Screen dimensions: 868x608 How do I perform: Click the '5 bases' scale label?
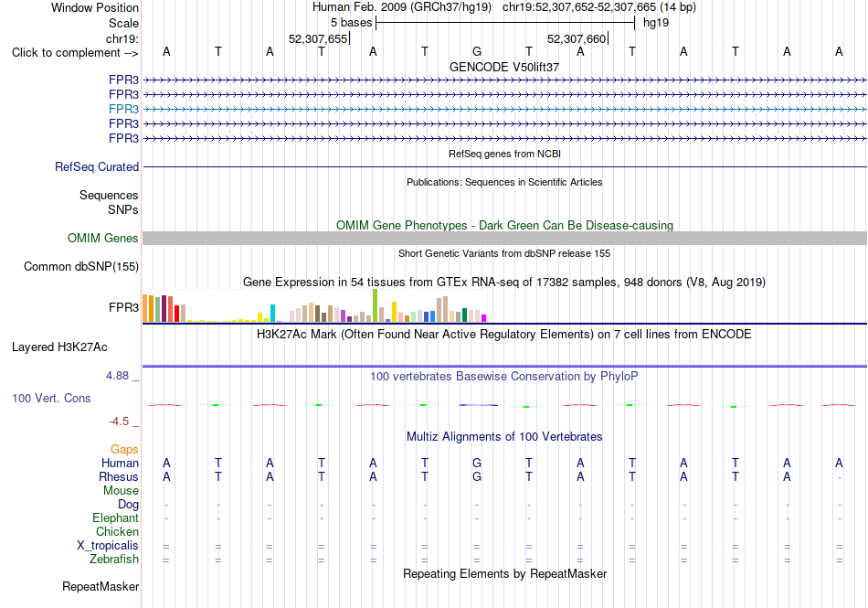tap(352, 23)
